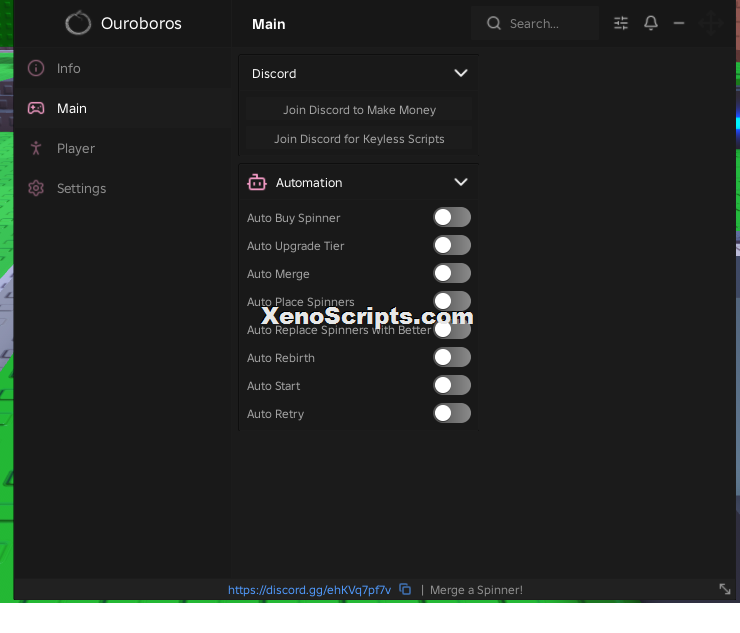Turn on Auto Place Spinners switch

coord(452,300)
